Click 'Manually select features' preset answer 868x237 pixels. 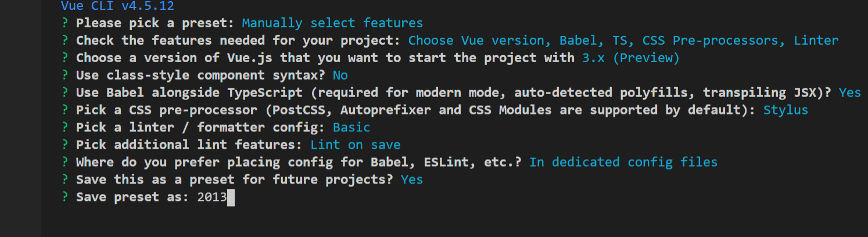tap(332, 23)
